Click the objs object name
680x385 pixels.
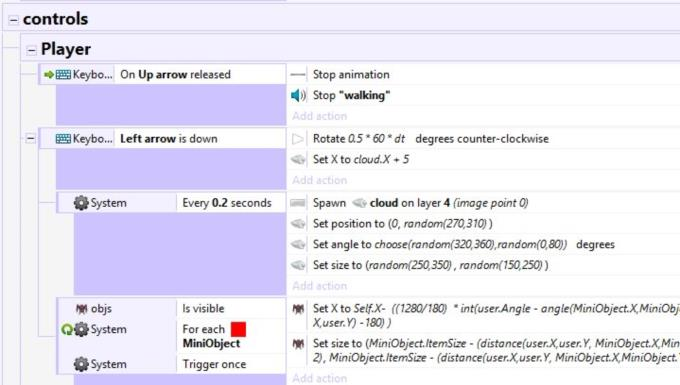point(101,309)
